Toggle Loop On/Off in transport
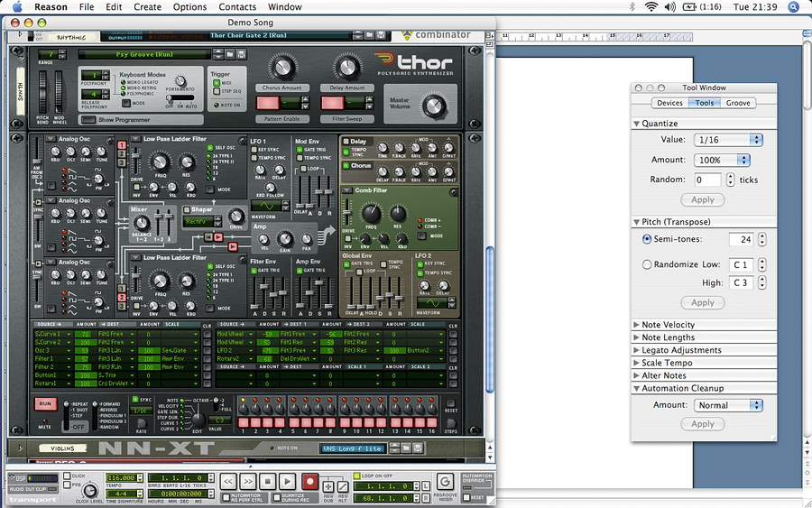This screenshot has height=508, width=812. point(355,476)
